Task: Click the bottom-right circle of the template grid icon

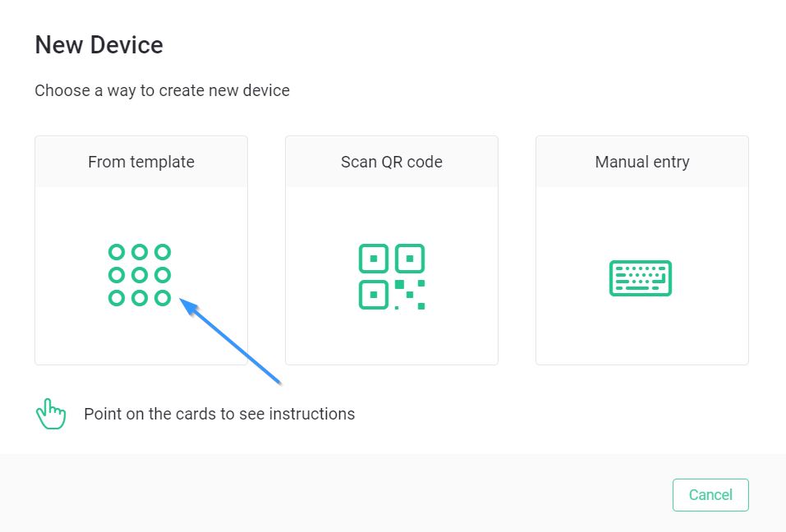Action: (163, 298)
